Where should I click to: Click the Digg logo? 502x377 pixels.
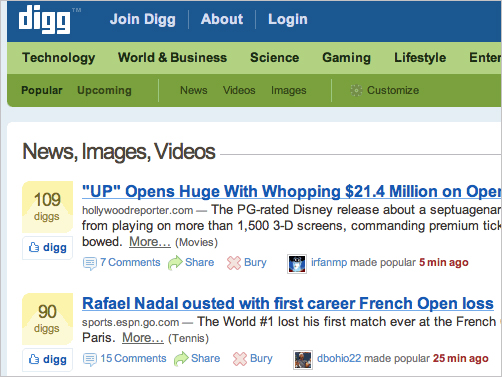point(45,19)
